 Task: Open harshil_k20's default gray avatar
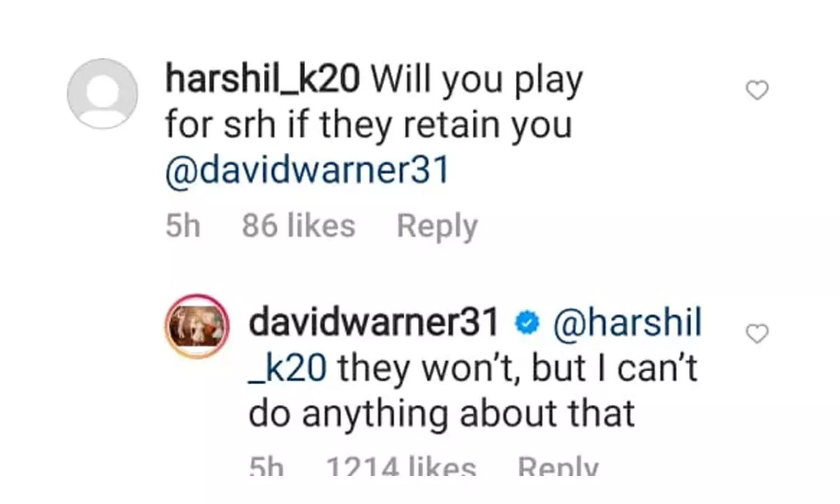tap(102, 94)
